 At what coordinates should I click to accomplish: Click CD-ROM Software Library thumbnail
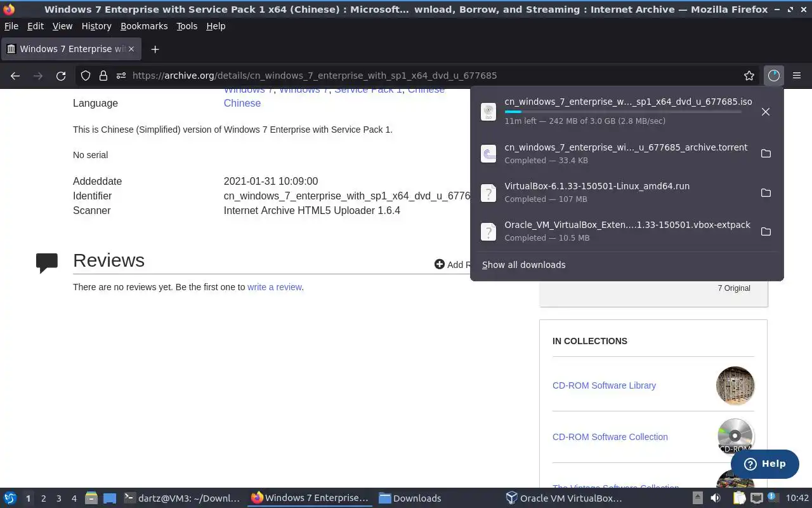pyautogui.click(x=735, y=385)
